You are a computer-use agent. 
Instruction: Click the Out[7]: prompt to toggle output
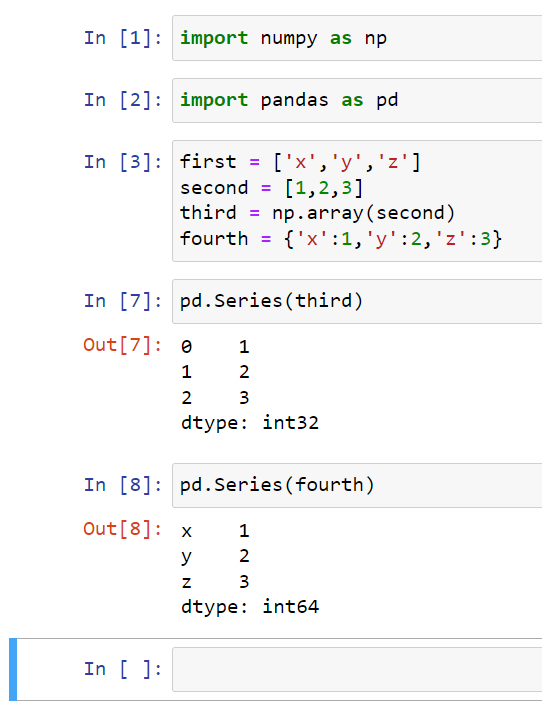(x=123, y=345)
